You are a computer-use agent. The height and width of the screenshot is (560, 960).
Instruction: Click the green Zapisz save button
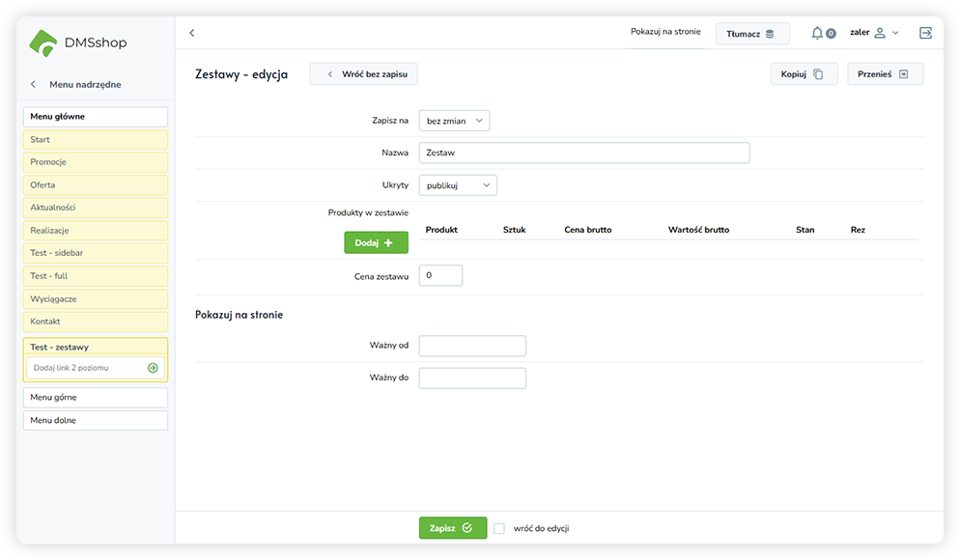(x=452, y=528)
